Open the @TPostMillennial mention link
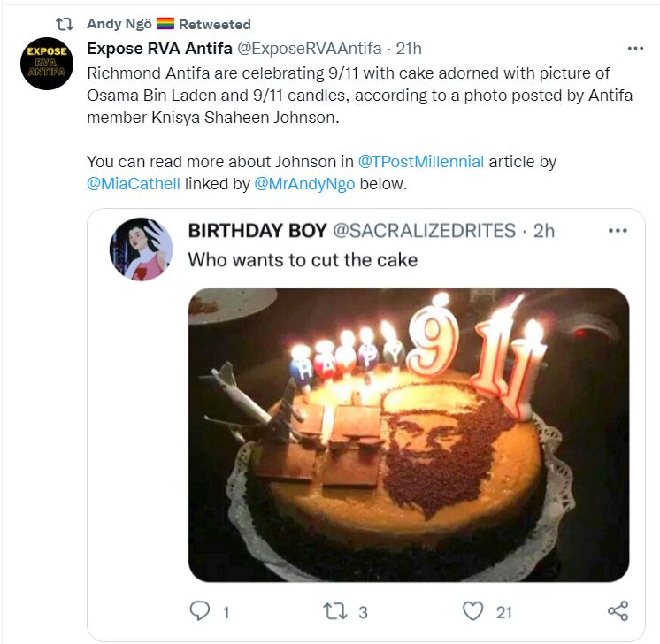The image size is (660, 644). [x=420, y=162]
